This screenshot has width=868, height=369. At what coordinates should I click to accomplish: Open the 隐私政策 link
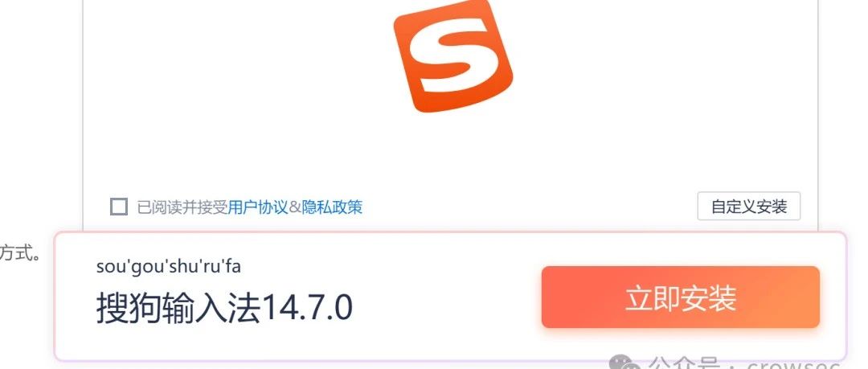pos(332,207)
